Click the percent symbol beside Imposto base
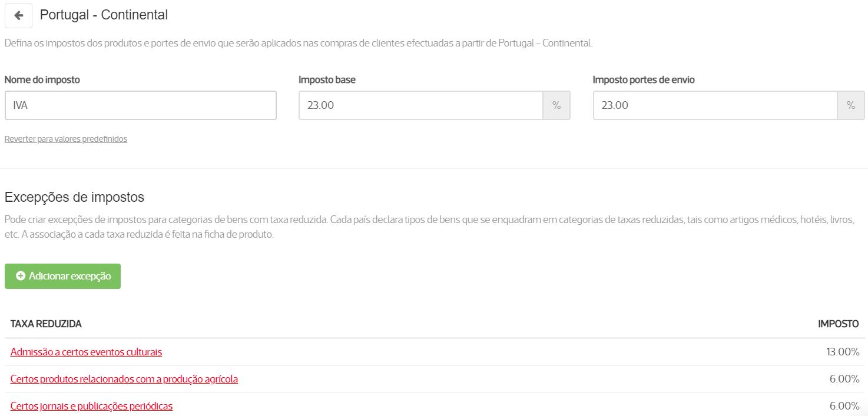Image resolution: width=868 pixels, height=416 pixels. tap(556, 105)
